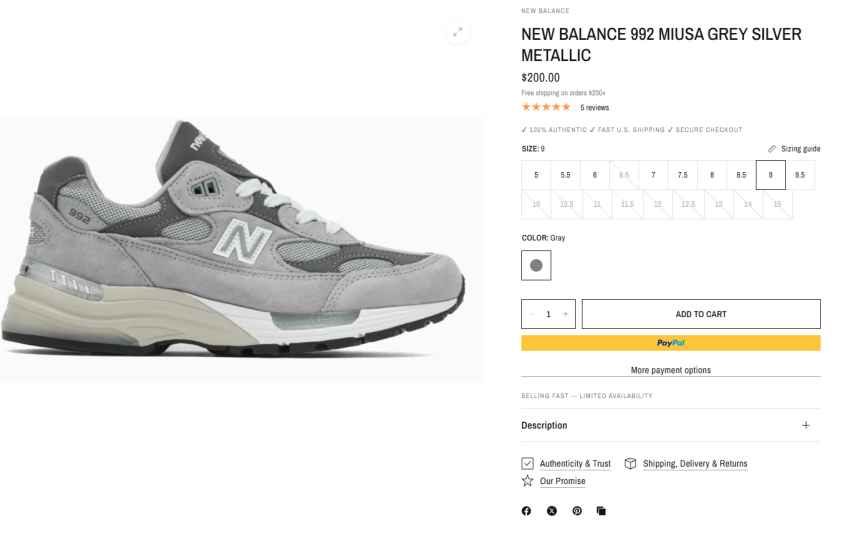Share product on Pinterest
This screenshot has height=552, width=850.
(577, 511)
